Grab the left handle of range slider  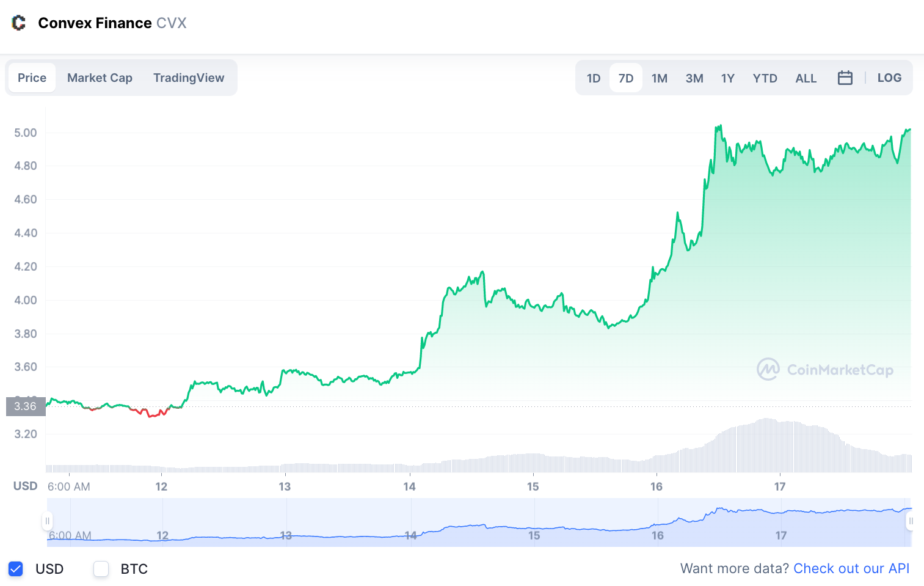pos(47,521)
